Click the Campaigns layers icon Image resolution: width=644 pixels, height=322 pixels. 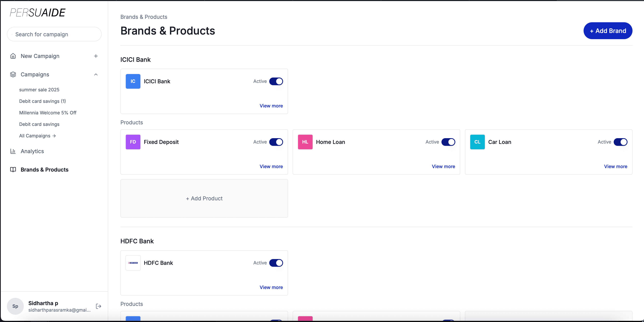click(x=13, y=75)
